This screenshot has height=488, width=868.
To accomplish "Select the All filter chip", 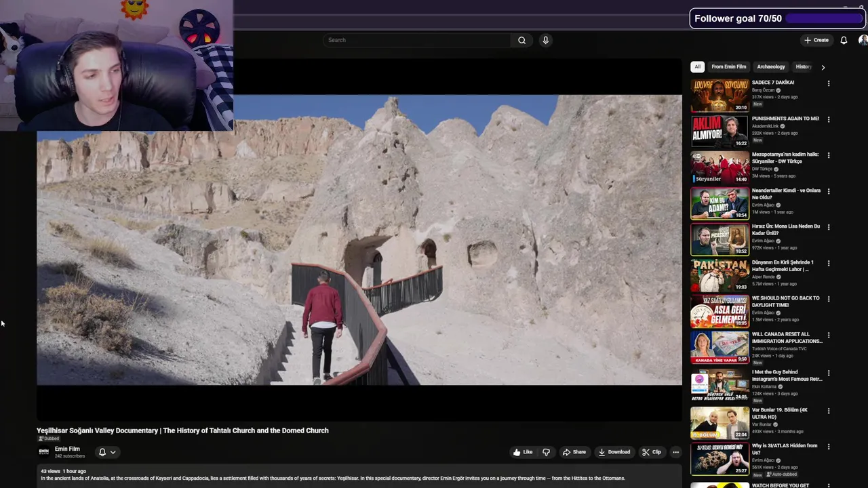I will tap(697, 66).
